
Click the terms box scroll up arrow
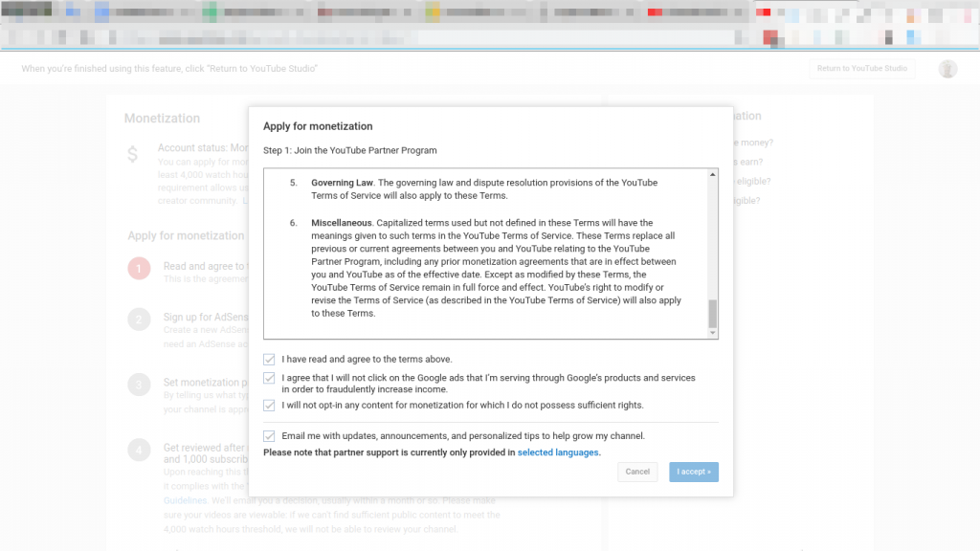712,176
